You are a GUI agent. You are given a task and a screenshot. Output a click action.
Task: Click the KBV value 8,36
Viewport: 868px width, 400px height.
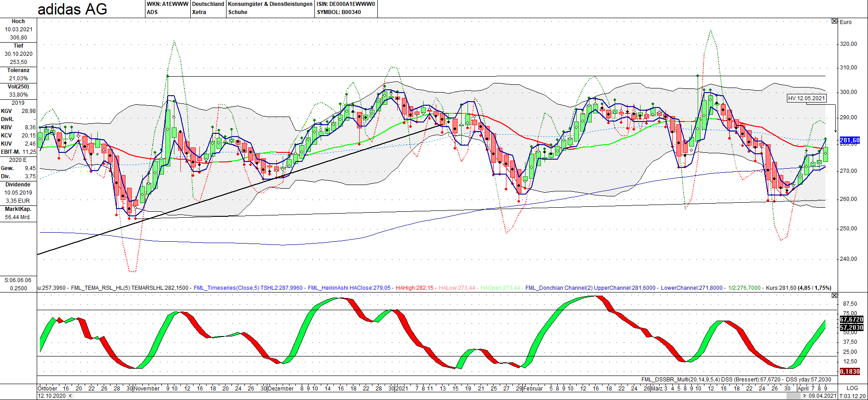(x=30, y=127)
